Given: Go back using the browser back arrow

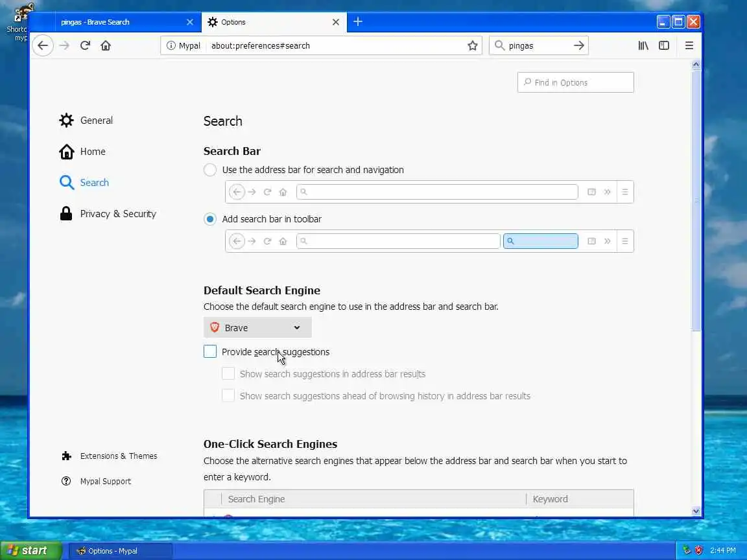Looking at the screenshot, I should pos(43,46).
